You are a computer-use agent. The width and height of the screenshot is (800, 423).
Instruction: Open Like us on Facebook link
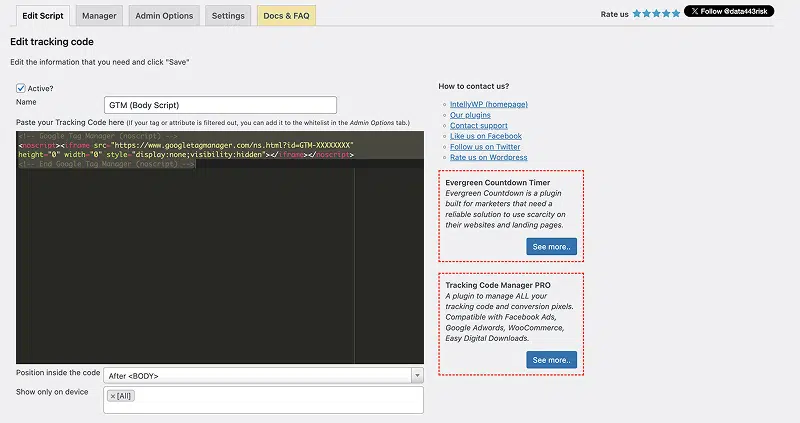tap(486, 136)
